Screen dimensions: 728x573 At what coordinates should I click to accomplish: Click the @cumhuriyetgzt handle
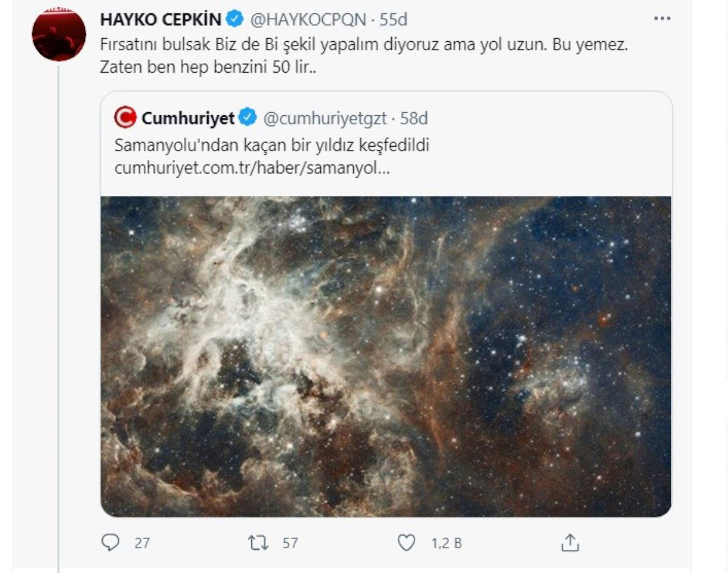(x=325, y=118)
